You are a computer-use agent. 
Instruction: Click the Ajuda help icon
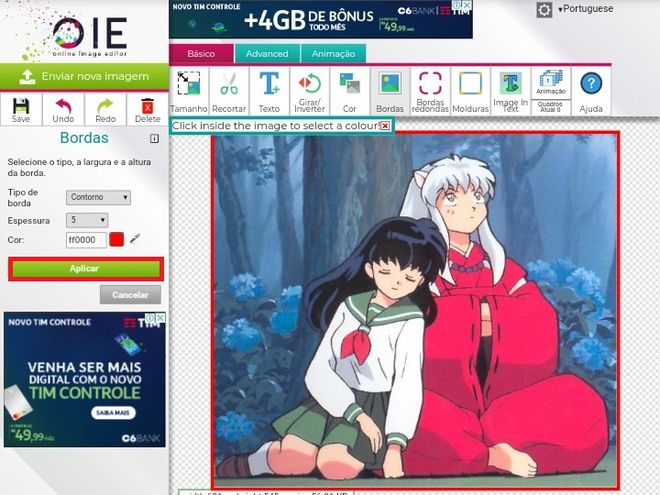591,91
